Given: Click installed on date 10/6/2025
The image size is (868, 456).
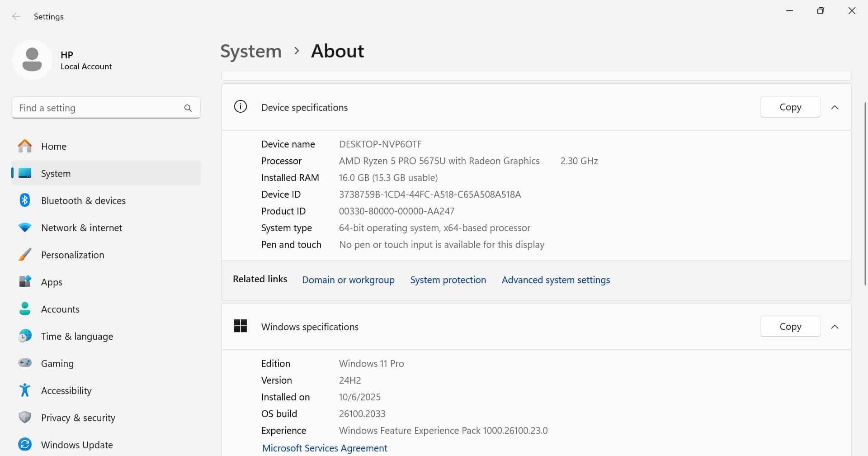Looking at the screenshot, I should coord(360,397).
